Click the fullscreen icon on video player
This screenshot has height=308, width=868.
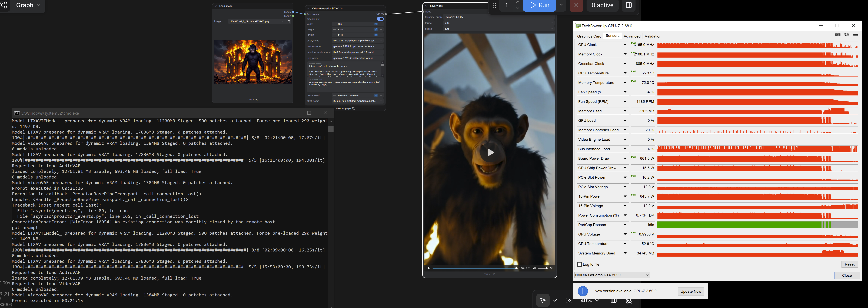click(x=551, y=268)
